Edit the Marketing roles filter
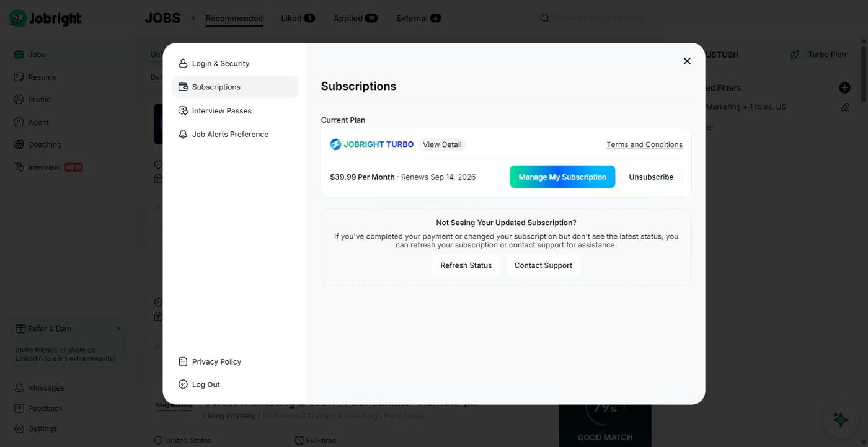This screenshot has width=868, height=447. point(845,107)
